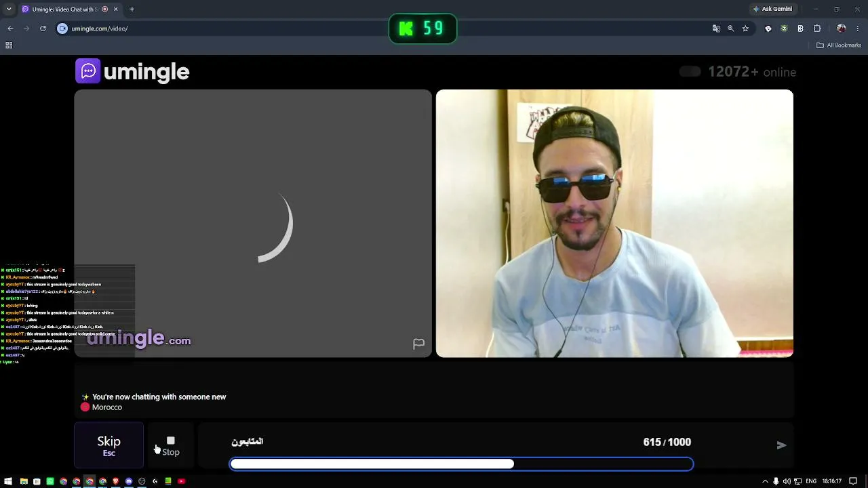
Task: Switch the ENG input language
Action: coord(810,481)
